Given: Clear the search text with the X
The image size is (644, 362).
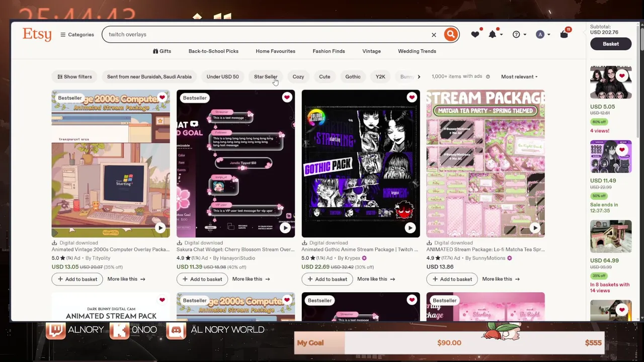Looking at the screenshot, I should pyautogui.click(x=434, y=35).
